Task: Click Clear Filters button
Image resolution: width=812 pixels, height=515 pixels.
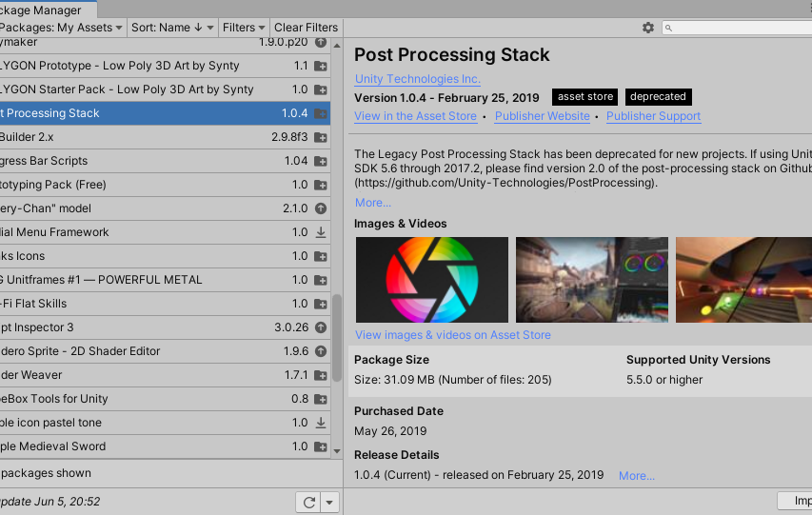Action: [x=307, y=28]
